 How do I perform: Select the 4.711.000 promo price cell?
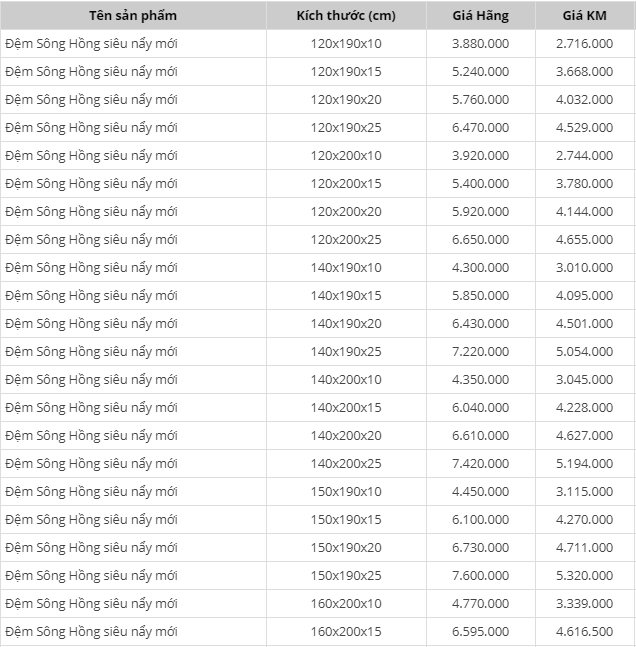pos(585,548)
